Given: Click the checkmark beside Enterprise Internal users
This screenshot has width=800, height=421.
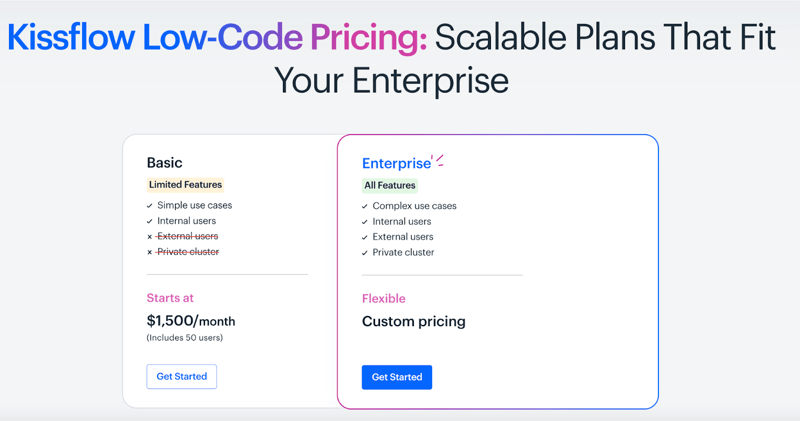Looking at the screenshot, I should (x=365, y=222).
